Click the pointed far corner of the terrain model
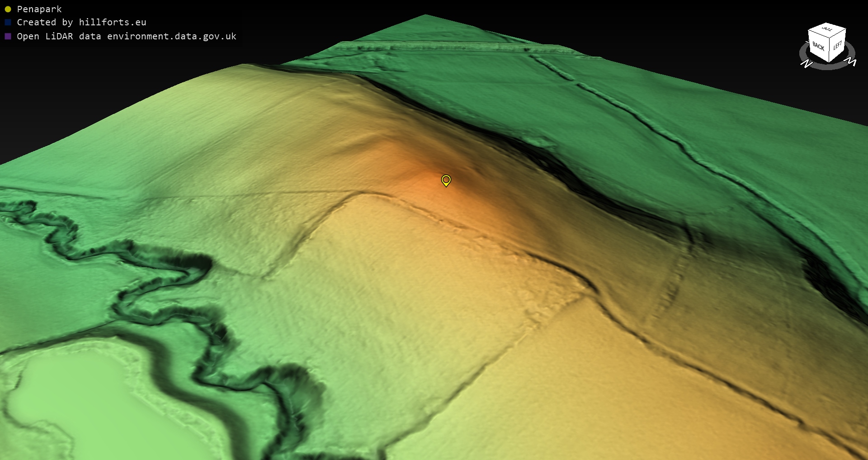 tap(425, 15)
